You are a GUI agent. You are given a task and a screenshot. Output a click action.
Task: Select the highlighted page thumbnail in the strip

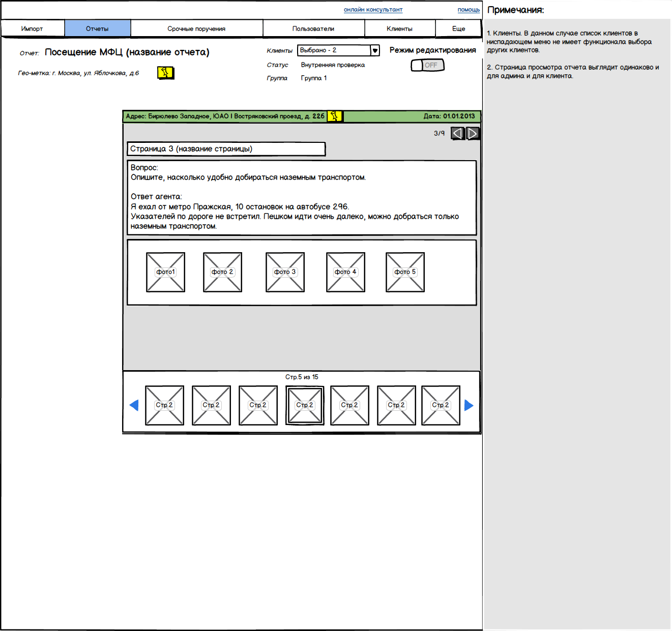tap(305, 405)
